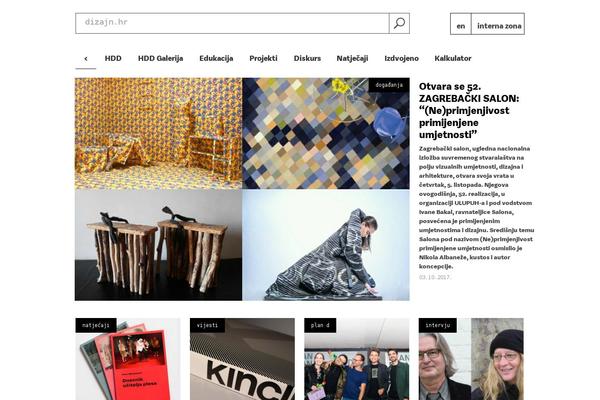Select the Izdvojeno menu item
This screenshot has width=600, height=400.
click(401, 58)
